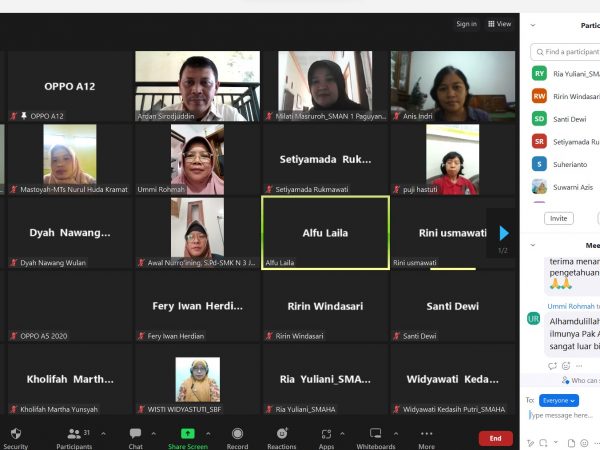Select Suherianto in participant list
The image size is (600, 450).
(566, 164)
